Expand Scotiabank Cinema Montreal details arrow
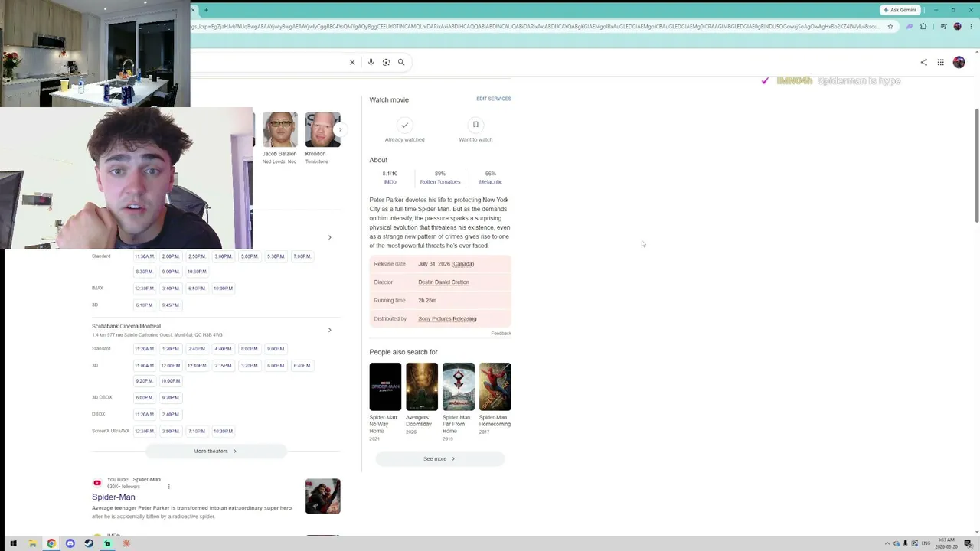Viewport: 980px width, 551px height. [330, 331]
